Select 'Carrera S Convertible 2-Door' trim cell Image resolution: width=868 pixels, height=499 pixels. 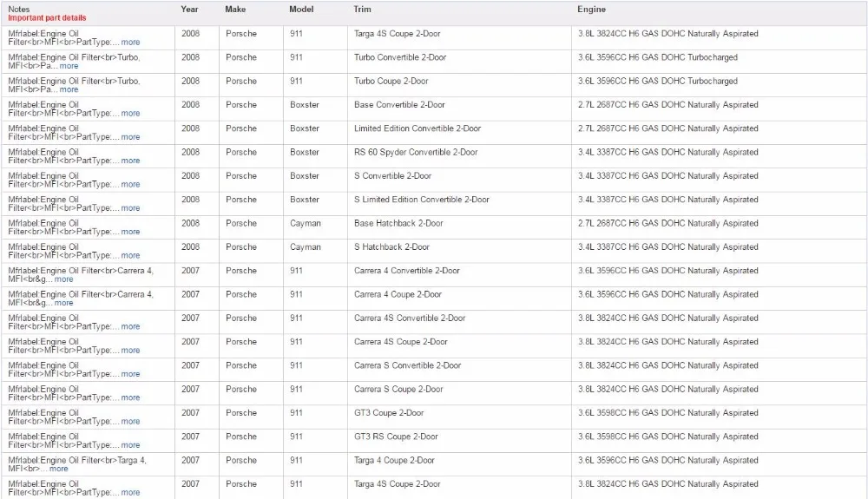407,365
